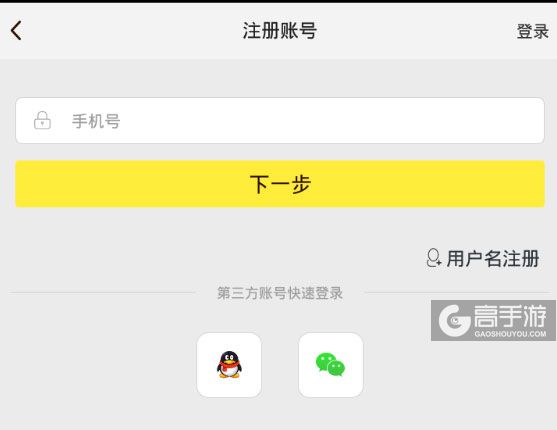This screenshot has width=557, height=430.
Task: Tap the QQ penguin login icon
Action: [229, 364]
